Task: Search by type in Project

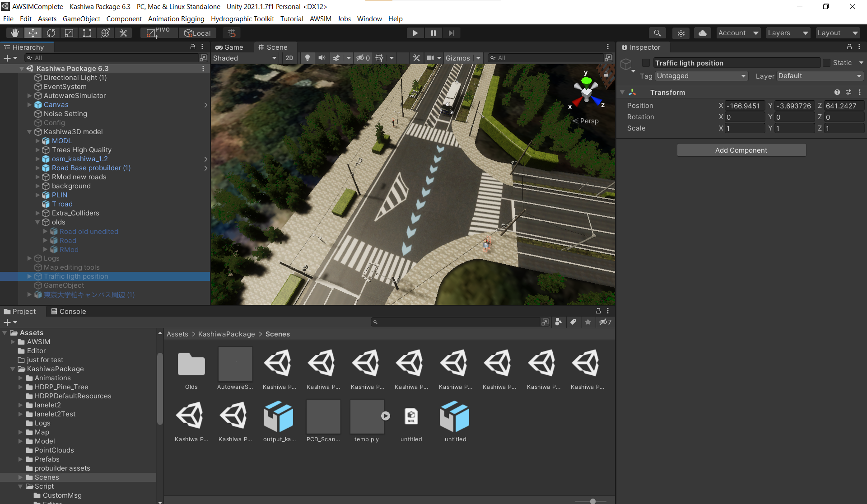Action: click(559, 322)
